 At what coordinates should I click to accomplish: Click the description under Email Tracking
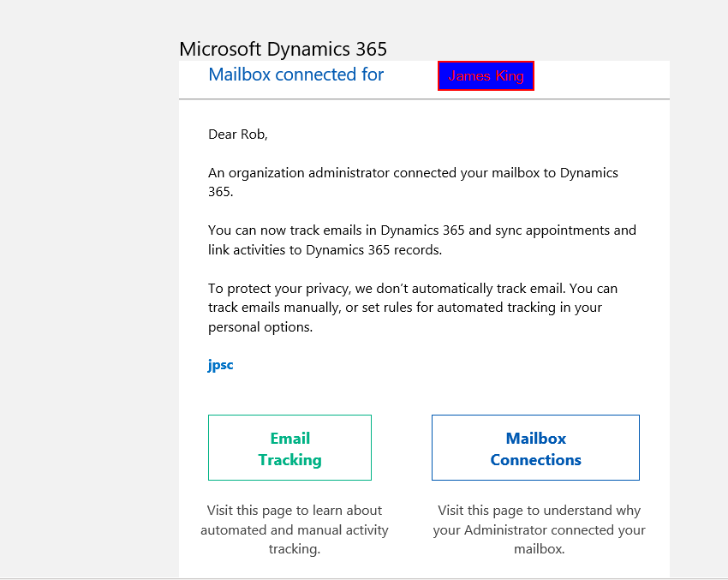tap(295, 529)
